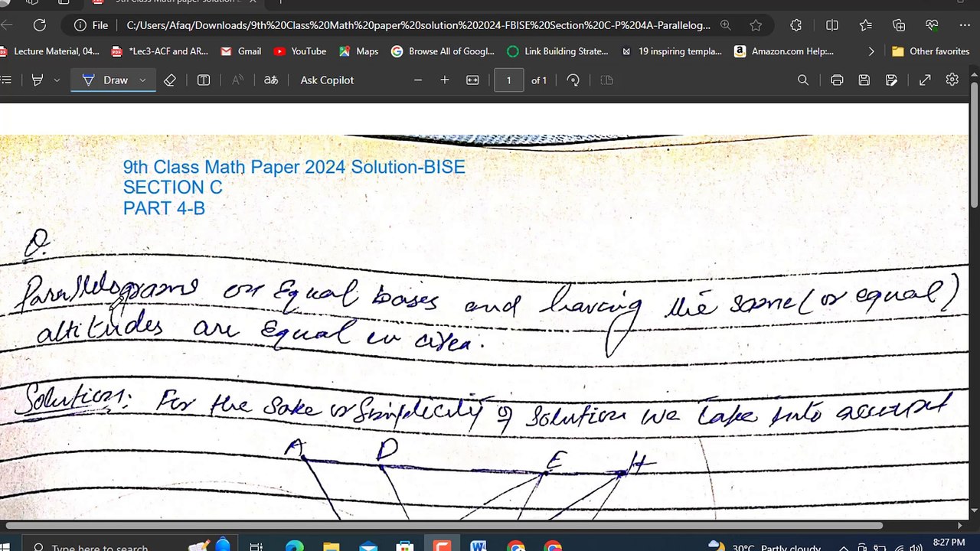The width and height of the screenshot is (980, 551).
Task: Open the Translate tool
Action: tap(271, 80)
